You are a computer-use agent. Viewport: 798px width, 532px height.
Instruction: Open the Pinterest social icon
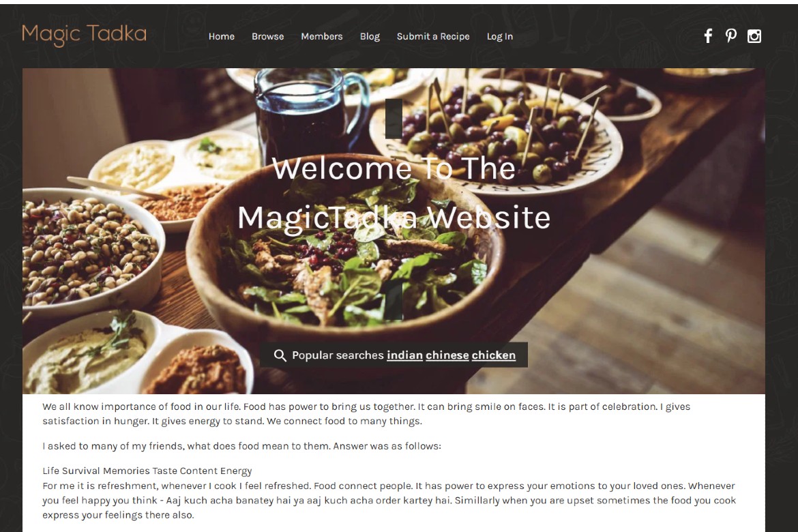731,35
